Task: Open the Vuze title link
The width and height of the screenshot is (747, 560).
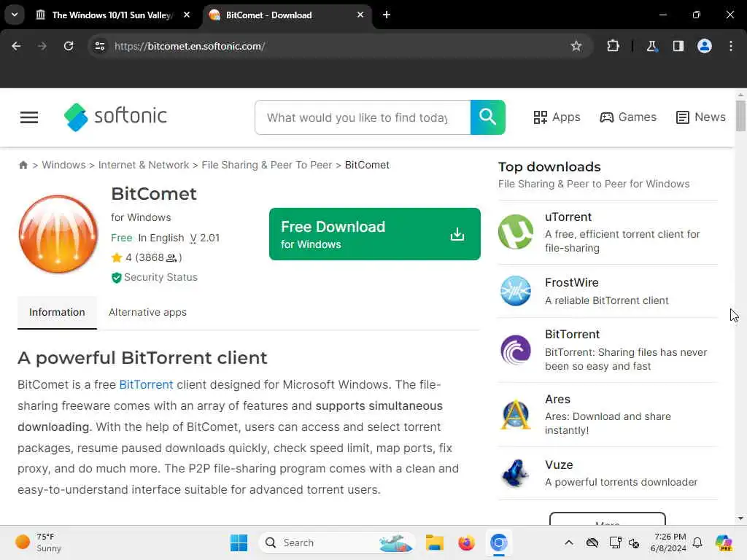Action: [559, 464]
